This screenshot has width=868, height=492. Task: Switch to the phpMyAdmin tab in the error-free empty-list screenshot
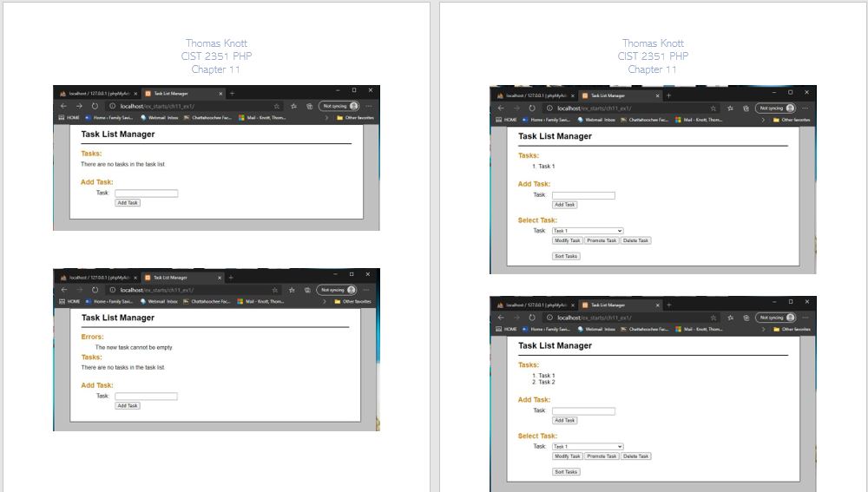coord(95,94)
